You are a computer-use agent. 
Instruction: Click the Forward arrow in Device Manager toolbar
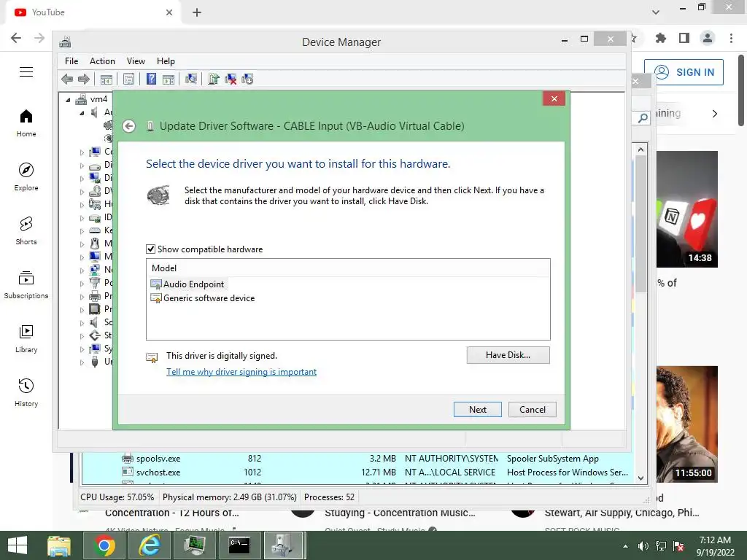click(x=84, y=79)
